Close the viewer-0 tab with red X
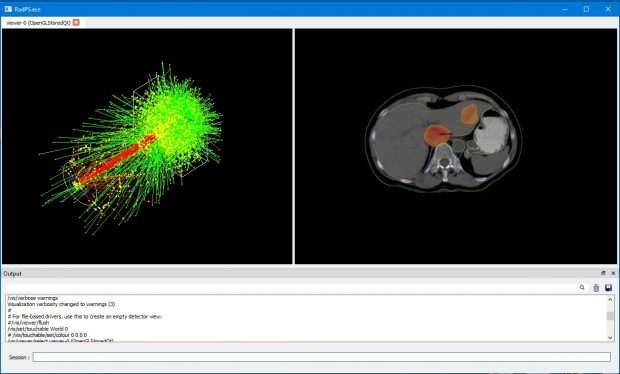This screenshot has width=620, height=374. [76, 23]
